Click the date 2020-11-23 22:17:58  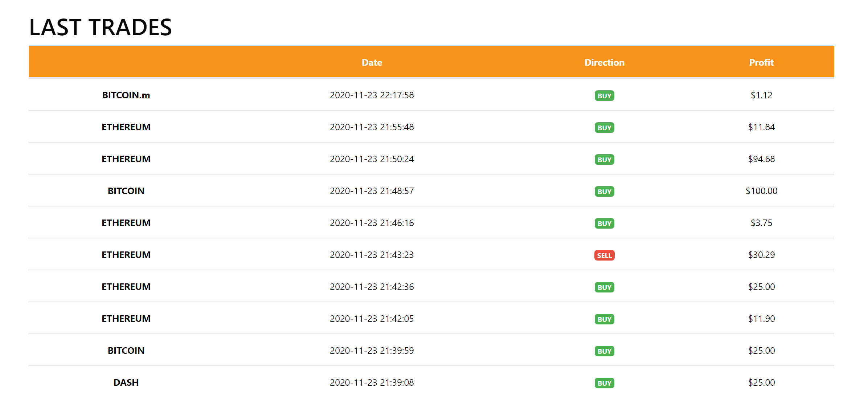[372, 95]
